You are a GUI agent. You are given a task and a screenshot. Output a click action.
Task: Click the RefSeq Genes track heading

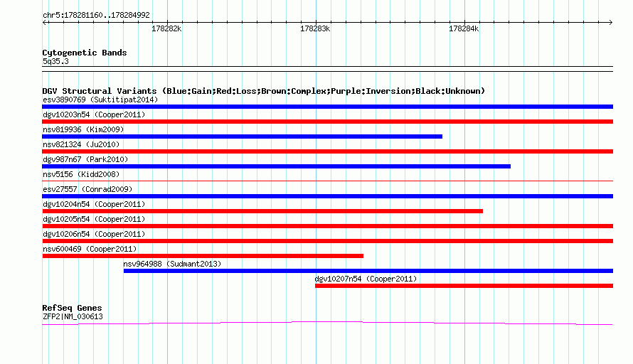[x=73, y=308]
